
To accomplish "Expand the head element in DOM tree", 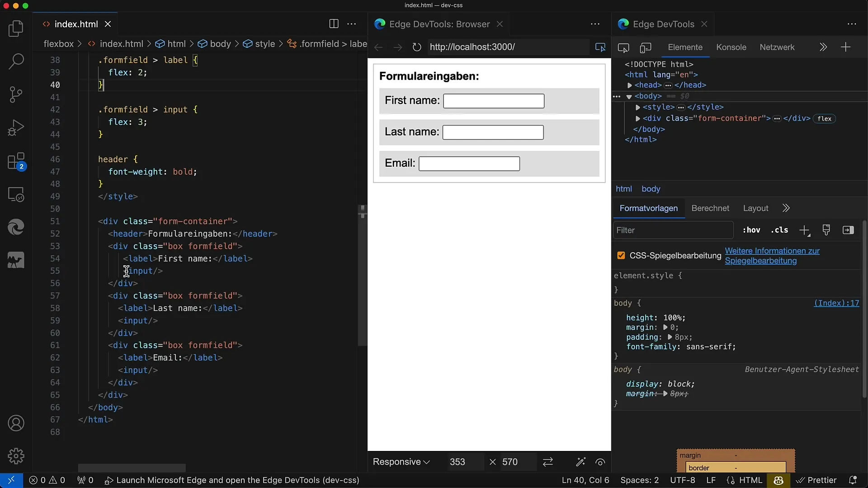I will (x=629, y=85).
